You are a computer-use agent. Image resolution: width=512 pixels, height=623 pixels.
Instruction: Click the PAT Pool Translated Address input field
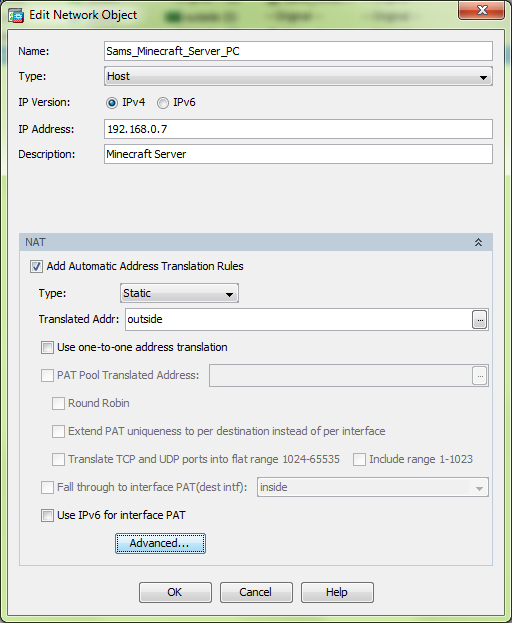[x=340, y=375]
